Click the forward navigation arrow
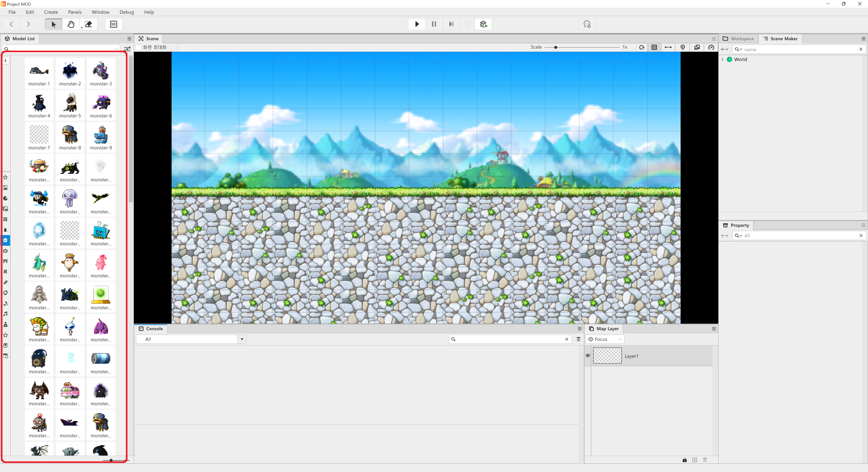The height and width of the screenshot is (472, 868). 28,24
